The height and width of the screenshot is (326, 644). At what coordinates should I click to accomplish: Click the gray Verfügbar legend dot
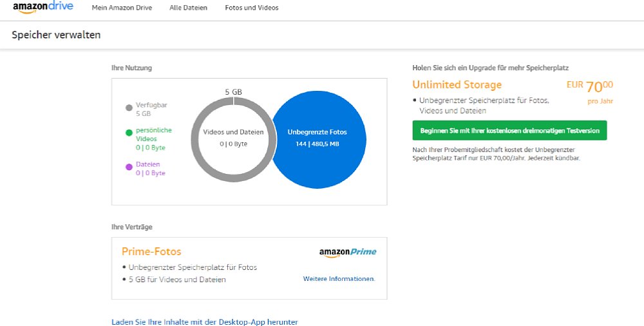[129, 108]
